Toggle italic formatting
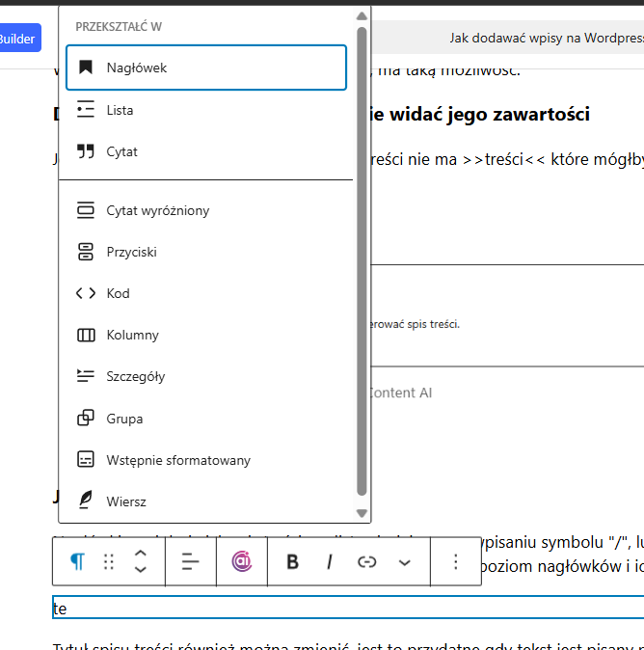Image resolution: width=644 pixels, height=650 pixels. pyautogui.click(x=330, y=562)
